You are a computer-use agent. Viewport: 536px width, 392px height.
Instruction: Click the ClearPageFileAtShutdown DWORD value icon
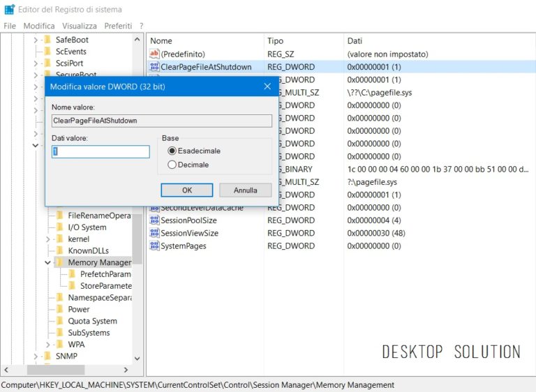tap(155, 67)
